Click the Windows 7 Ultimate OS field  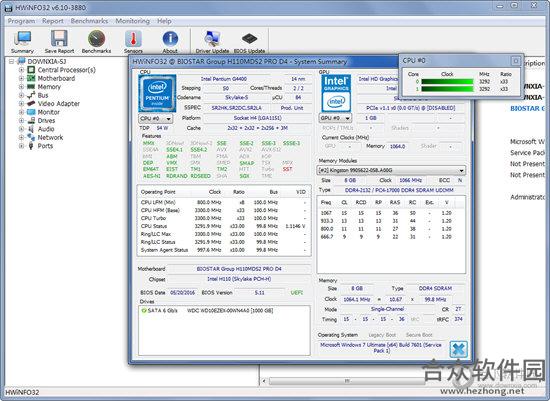pos(381,348)
